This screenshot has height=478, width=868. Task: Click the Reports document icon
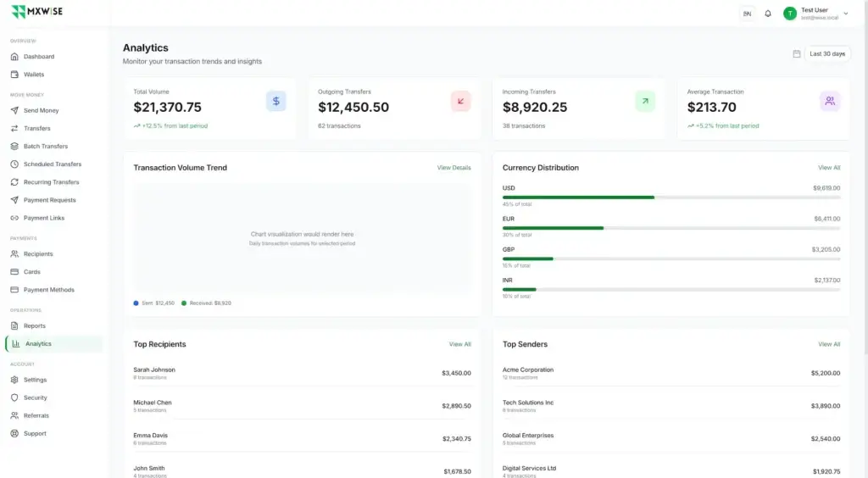[x=14, y=325]
